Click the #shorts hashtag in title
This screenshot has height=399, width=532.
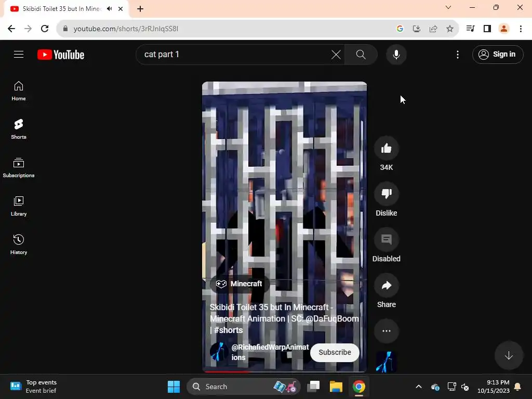229,330
